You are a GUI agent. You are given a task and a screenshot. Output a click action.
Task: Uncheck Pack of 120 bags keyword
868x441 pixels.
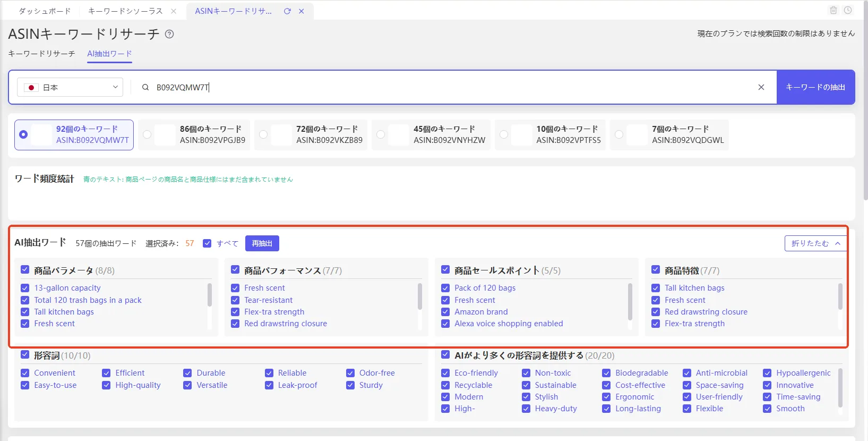click(x=445, y=288)
